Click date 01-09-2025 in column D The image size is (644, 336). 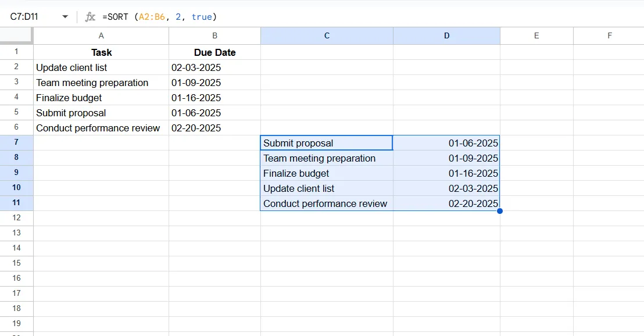[x=446, y=158]
